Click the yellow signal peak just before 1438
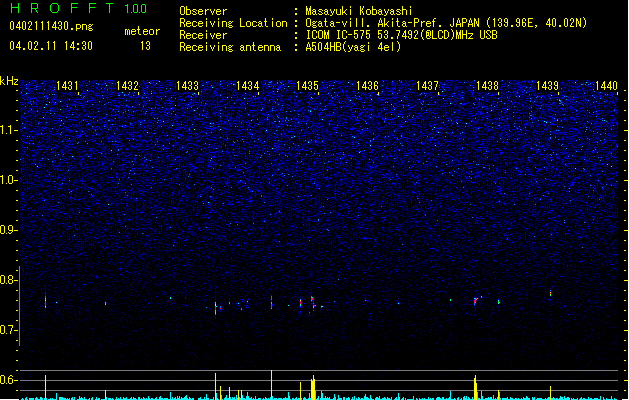 [x=475, y=387]
